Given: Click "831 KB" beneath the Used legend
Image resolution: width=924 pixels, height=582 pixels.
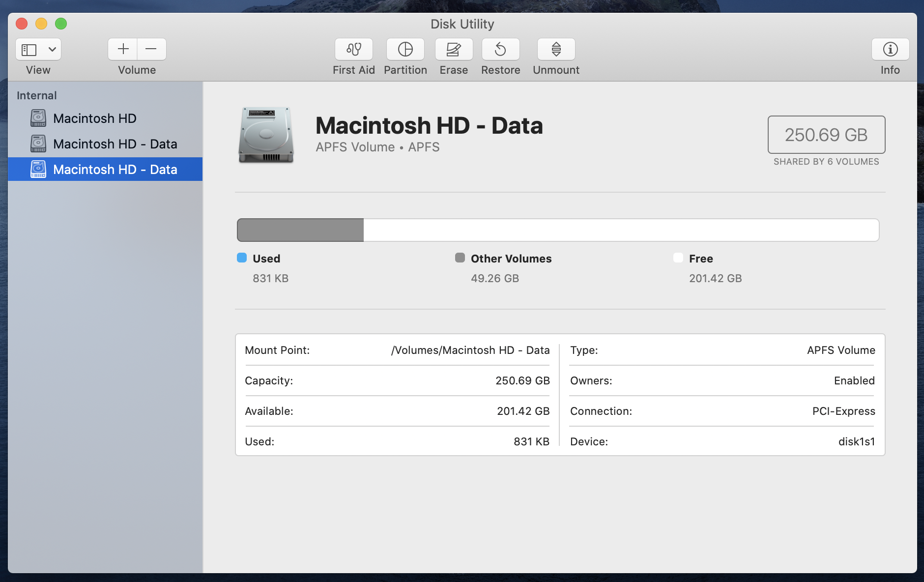Looking at the screenshot, I should [270, 278].
